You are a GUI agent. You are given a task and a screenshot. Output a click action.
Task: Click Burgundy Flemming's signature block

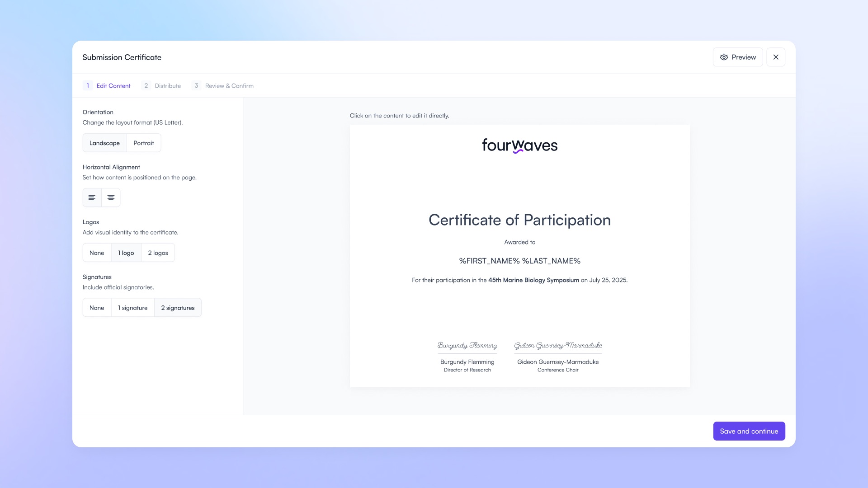467,357
